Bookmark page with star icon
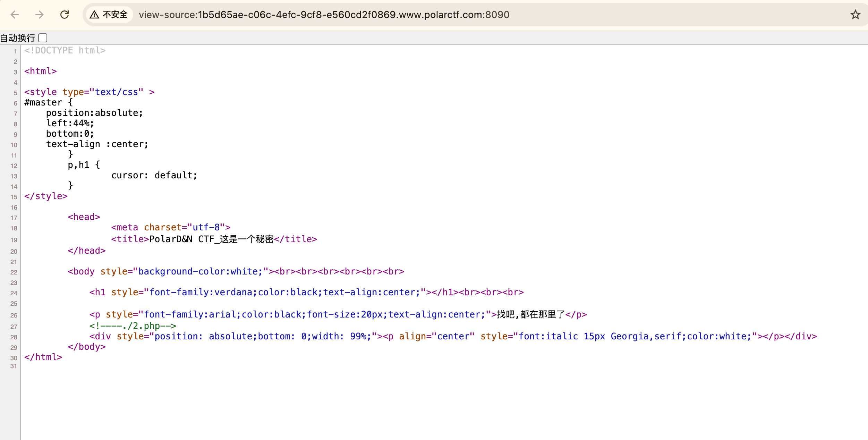Image resolution: width=868 pixels, height=440 pixels. click(855, 15)
